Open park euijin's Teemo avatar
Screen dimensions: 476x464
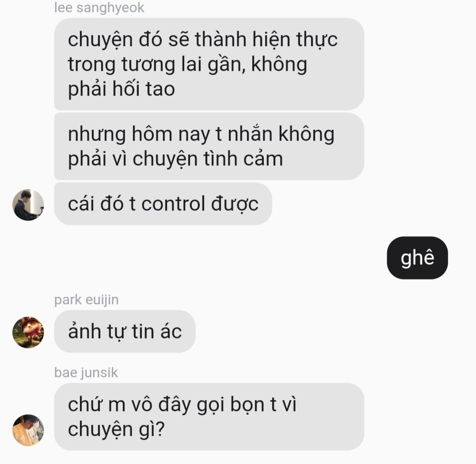pos(28,332)
